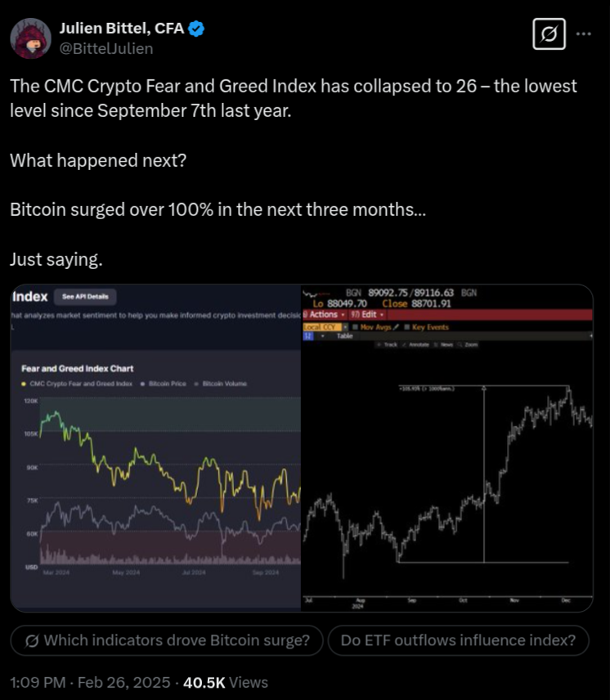The height and width of the screenshot is (700, 610).
Task: Open the three-dot more options menu
Action: point(584,34)
